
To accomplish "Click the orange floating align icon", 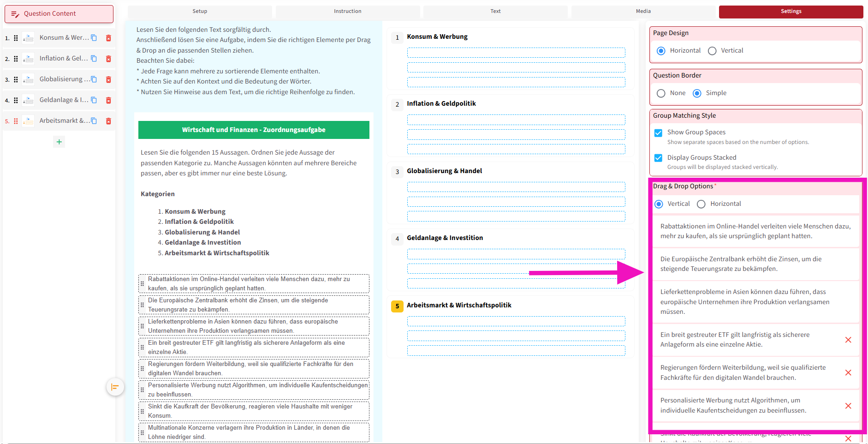I will coord(115,387).
